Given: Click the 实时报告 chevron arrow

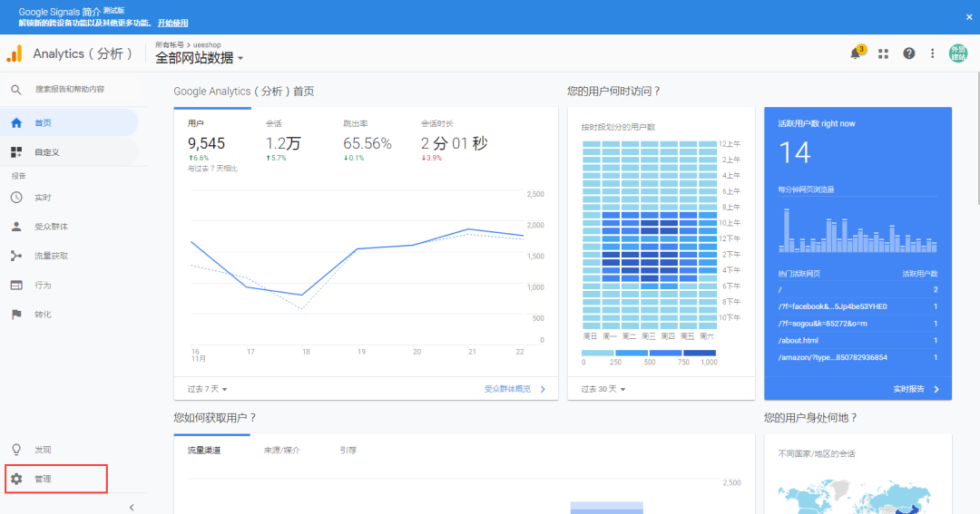Looking at the screenshot, I should [936, 389].
